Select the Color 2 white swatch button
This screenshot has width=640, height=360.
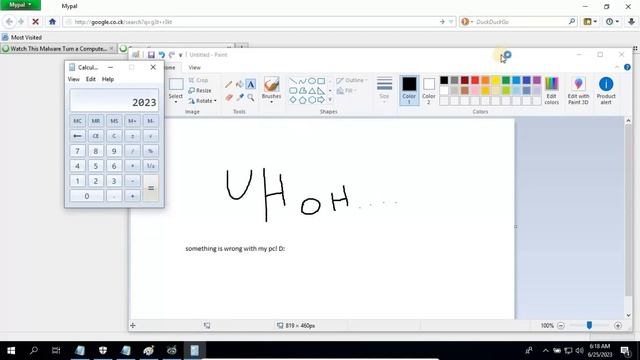pyautogui.click(x=429, y=90)
